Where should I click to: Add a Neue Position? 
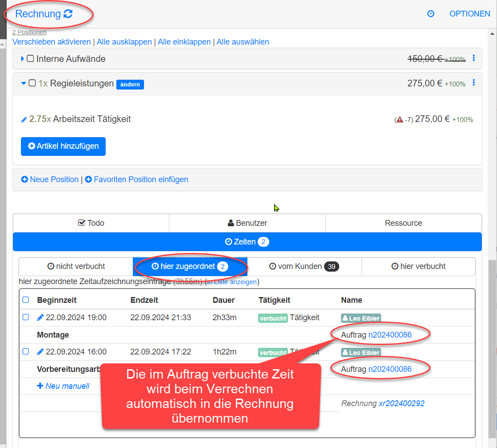(x=50, y=179)
